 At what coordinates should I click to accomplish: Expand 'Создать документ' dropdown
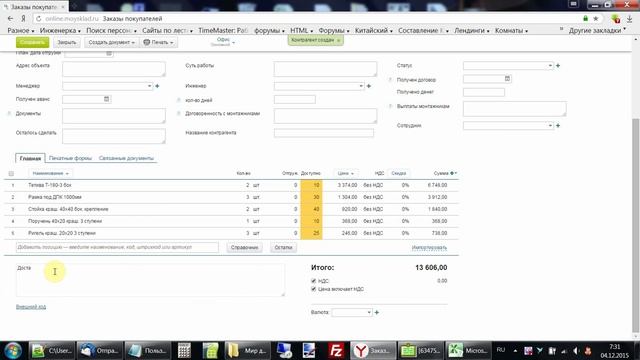(111, 42)
